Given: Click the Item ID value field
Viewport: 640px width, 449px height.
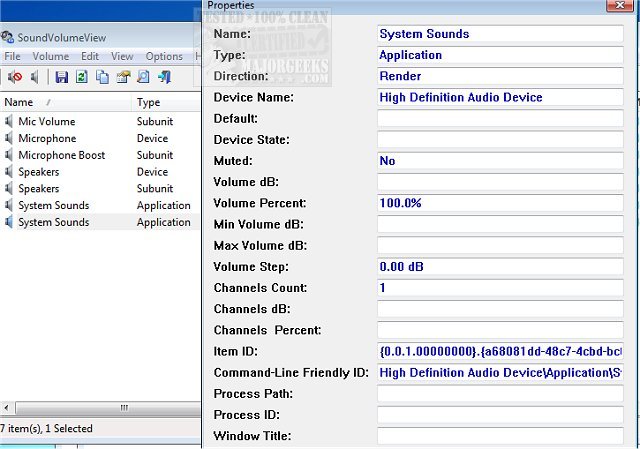Looking at the screenshot, I should click(499, 351).
